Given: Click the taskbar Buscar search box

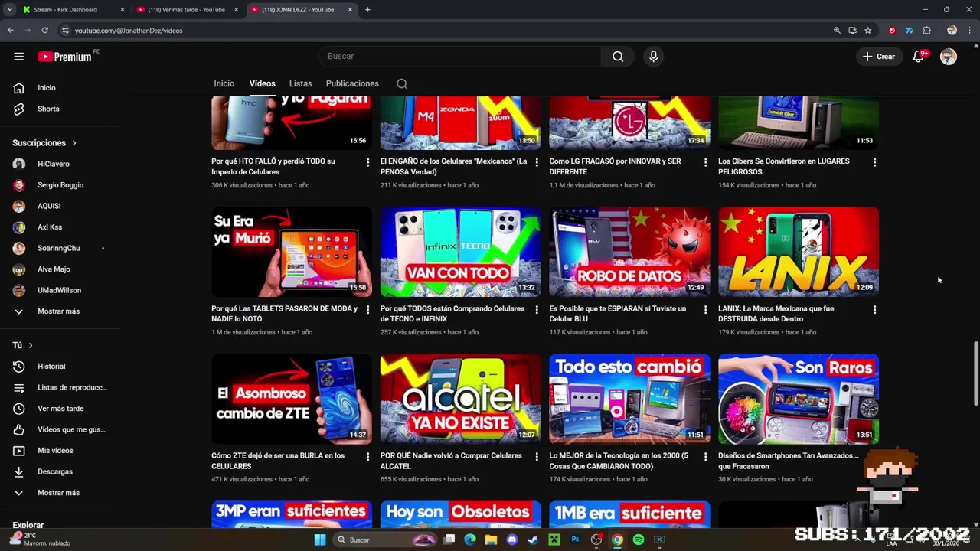Looking at the screenshot, I should pos(385,540).
